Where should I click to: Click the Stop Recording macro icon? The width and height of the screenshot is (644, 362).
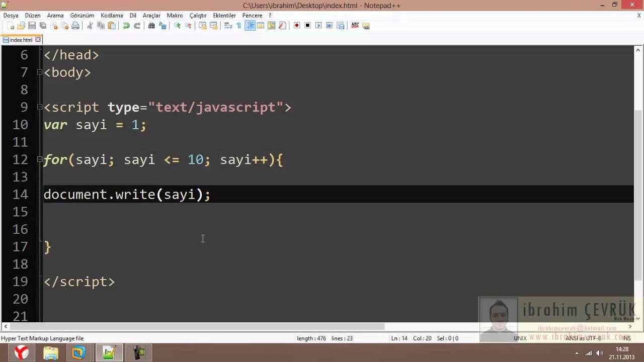[307, 26]
